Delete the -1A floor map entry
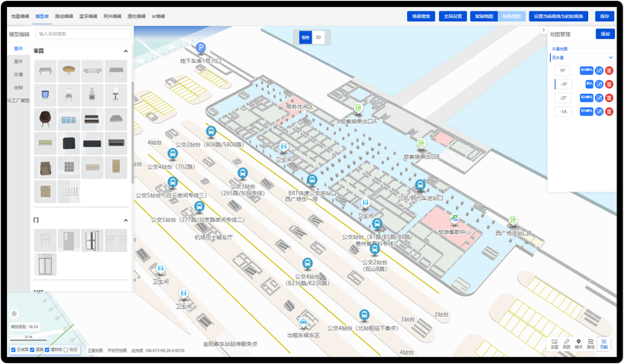 point(609,111)
